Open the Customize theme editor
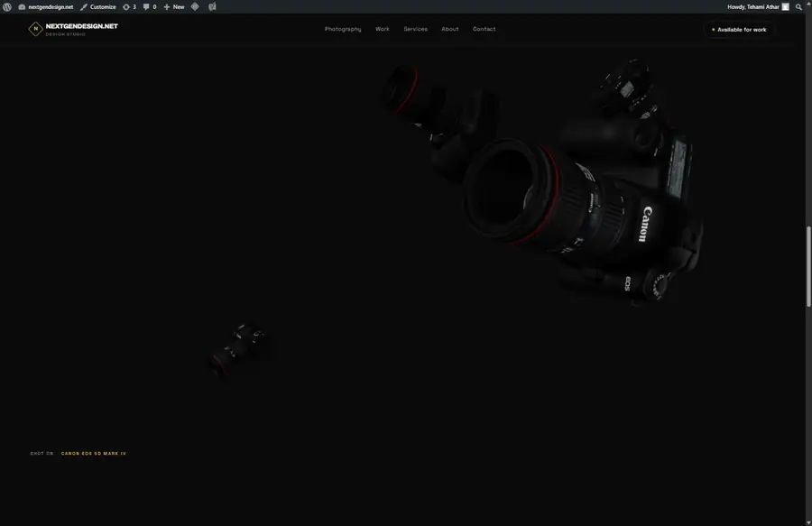The image size is (812, 526). (x=97, y=6)
